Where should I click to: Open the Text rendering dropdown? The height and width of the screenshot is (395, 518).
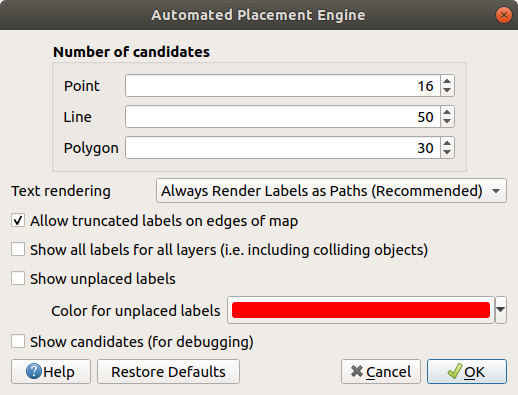[331, 191]
